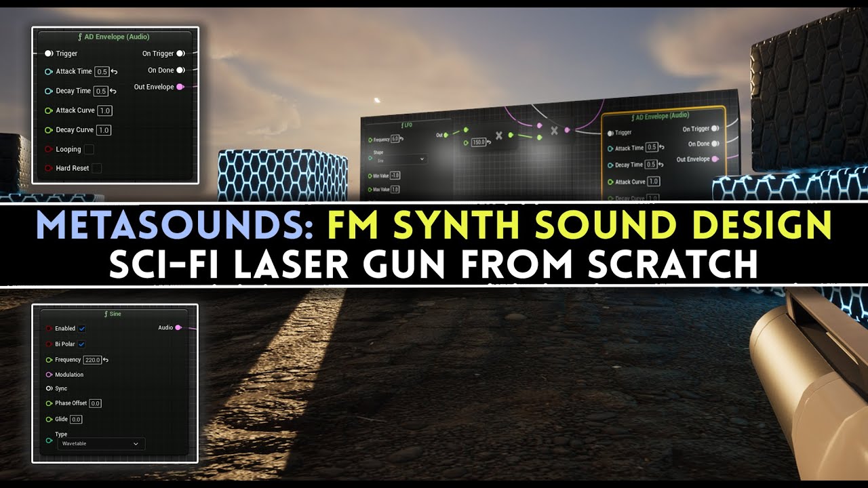Click the Decay Curve 1.0 field in the top-left AD Envelope node

tap(104, 130)
